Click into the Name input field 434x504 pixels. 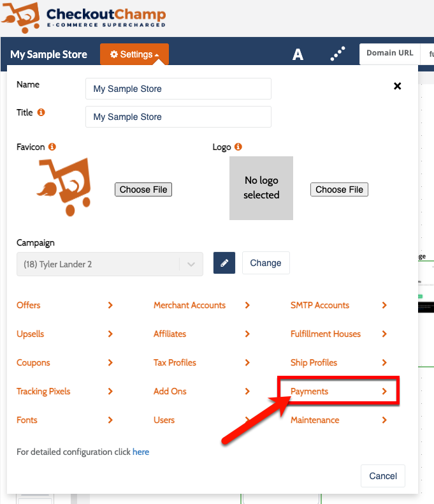pos(178,89)
